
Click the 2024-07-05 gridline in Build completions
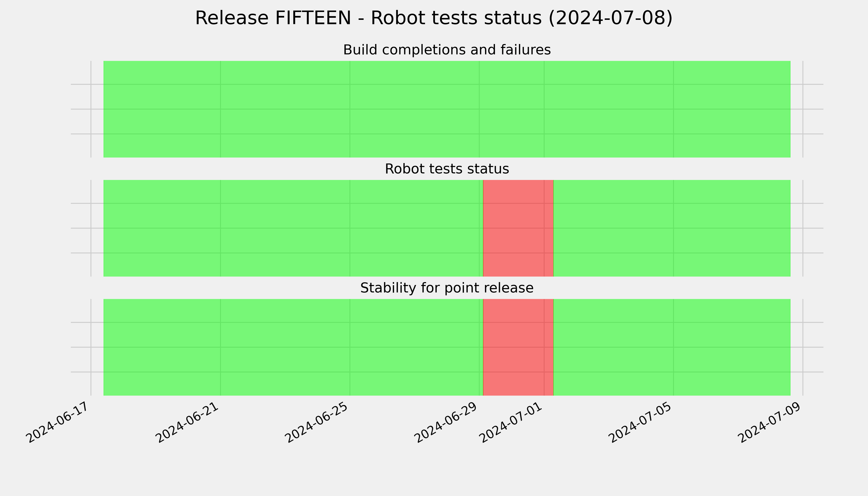click(674, 109)
